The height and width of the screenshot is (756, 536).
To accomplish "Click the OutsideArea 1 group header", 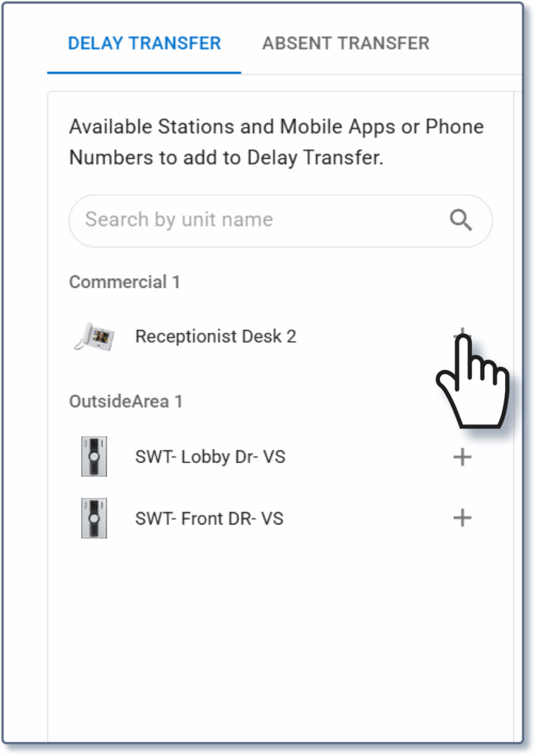I will pyautogui.click(x=126, y=402).
